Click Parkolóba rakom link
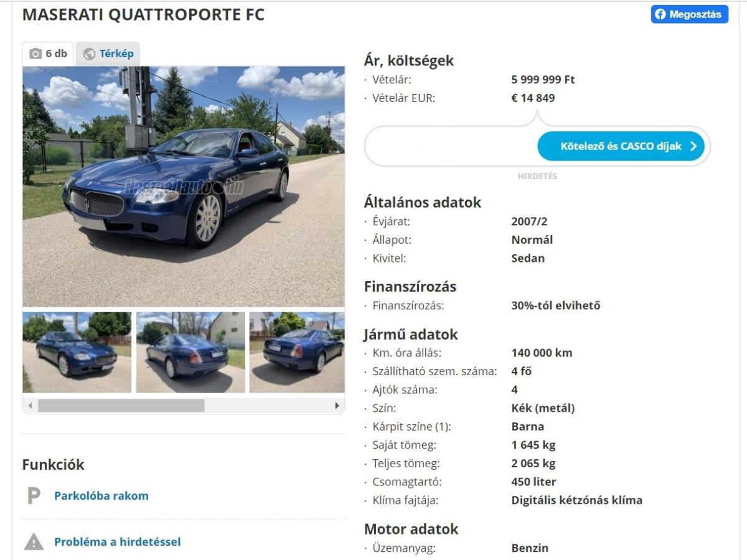Screen dimensions: 747x560 101,496
